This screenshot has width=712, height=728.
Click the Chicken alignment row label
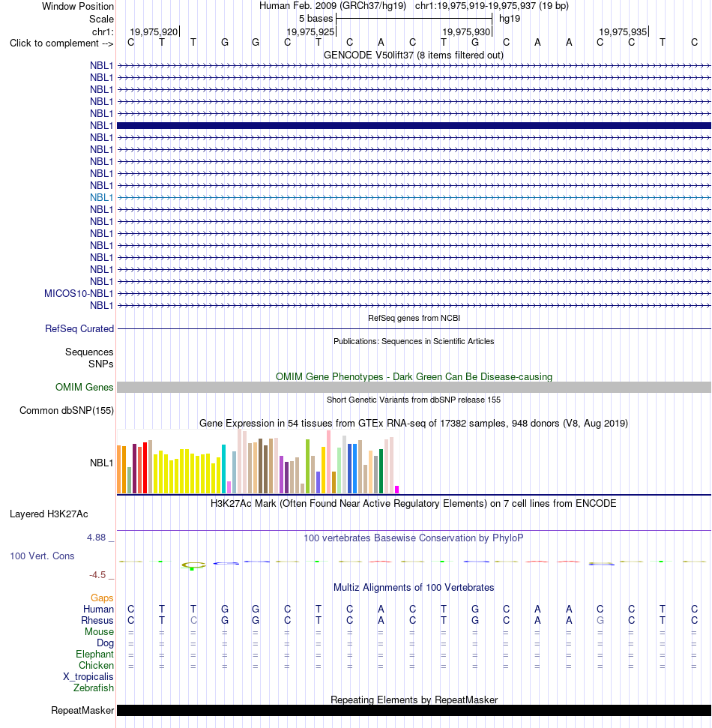coord(96,665)
